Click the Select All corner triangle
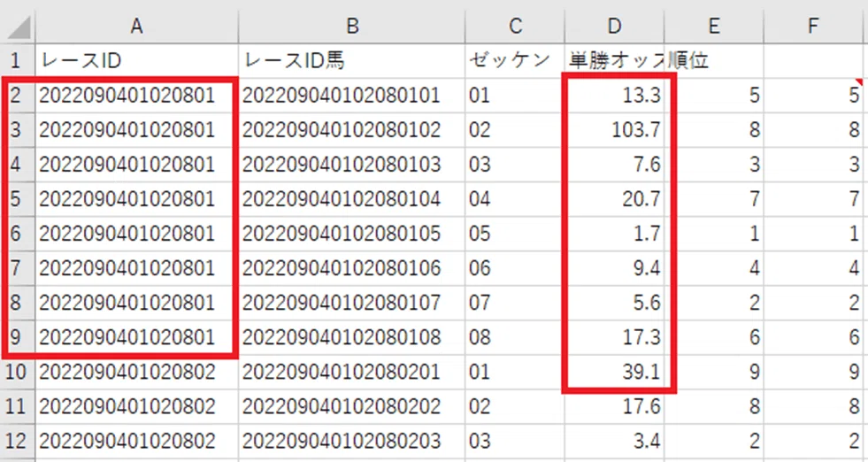 [x=18, y=27]
